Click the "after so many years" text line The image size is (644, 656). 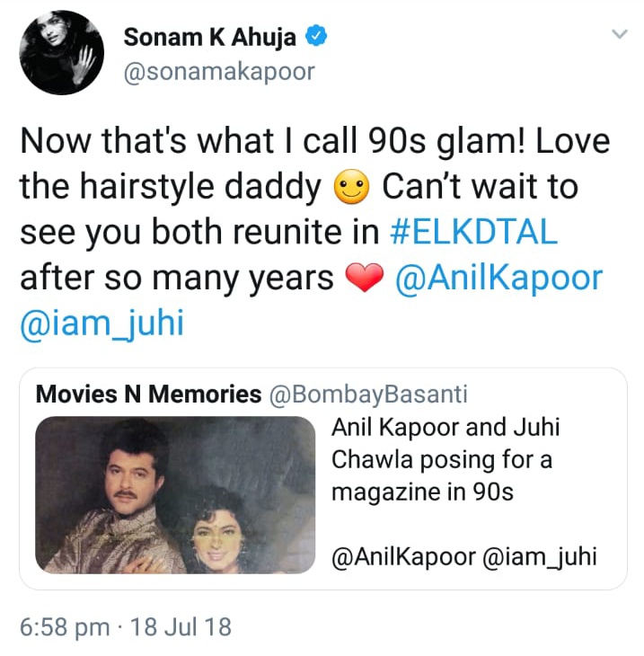tap(177, 279)
